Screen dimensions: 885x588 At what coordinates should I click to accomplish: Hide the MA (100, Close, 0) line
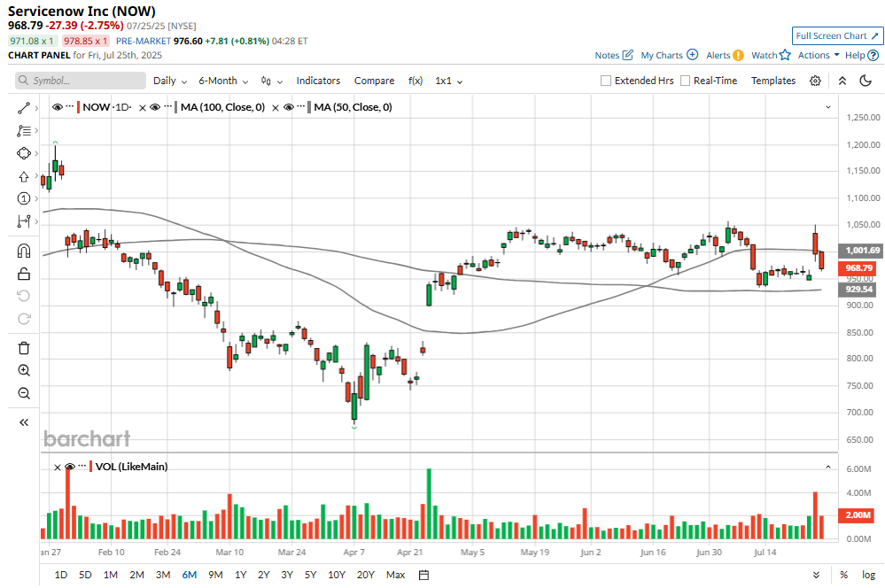(x=155, y=107)
